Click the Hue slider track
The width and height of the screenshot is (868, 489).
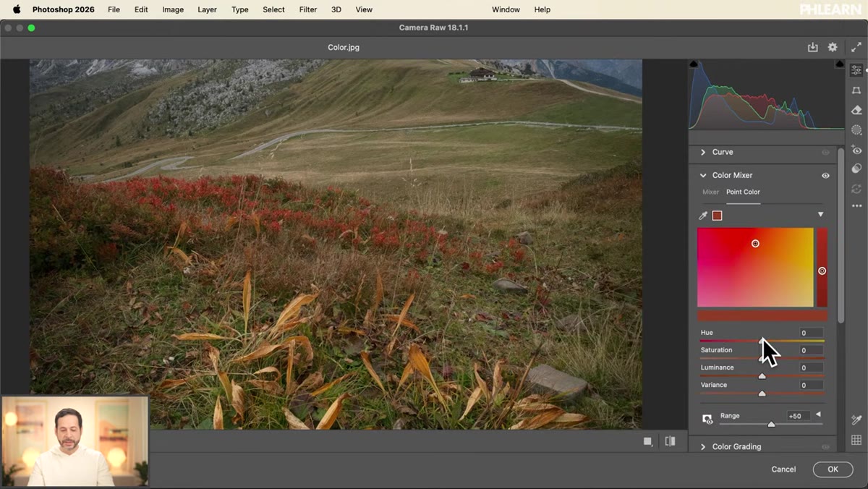(x=762, y=340)
